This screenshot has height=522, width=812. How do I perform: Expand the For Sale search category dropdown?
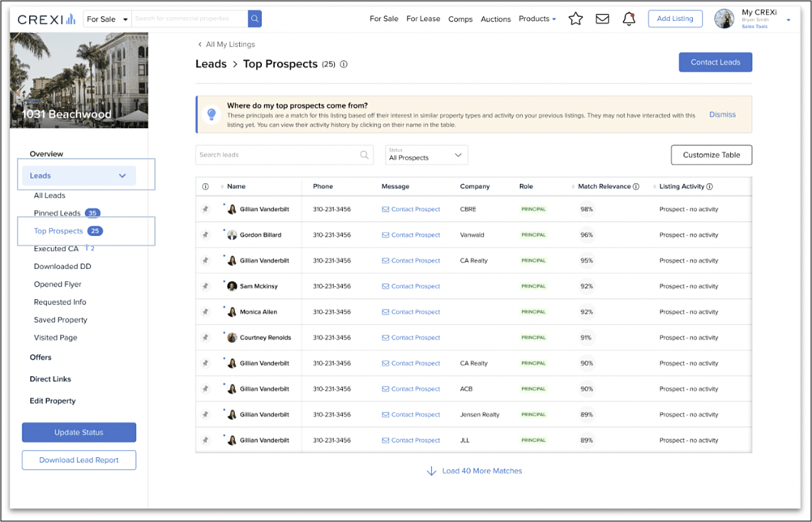[x=108, y=17]
